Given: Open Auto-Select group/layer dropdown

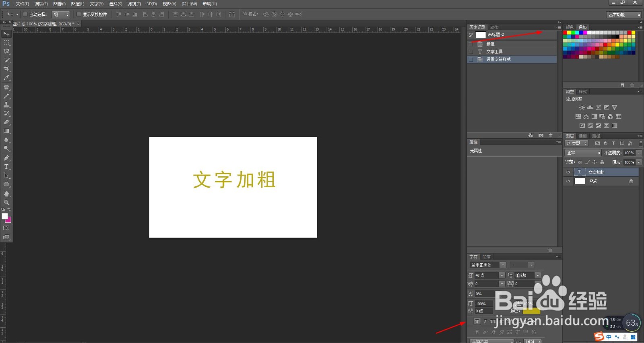Looking at the screenshot, I should 61,14.
